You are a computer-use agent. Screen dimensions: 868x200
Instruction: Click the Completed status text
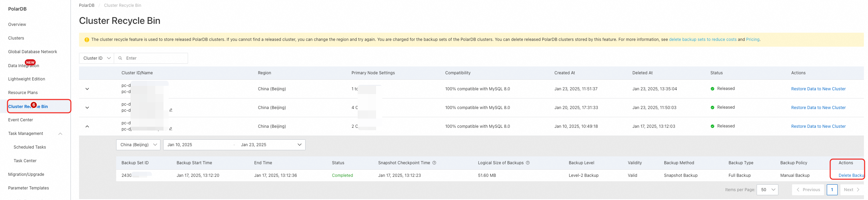[342, 175]
